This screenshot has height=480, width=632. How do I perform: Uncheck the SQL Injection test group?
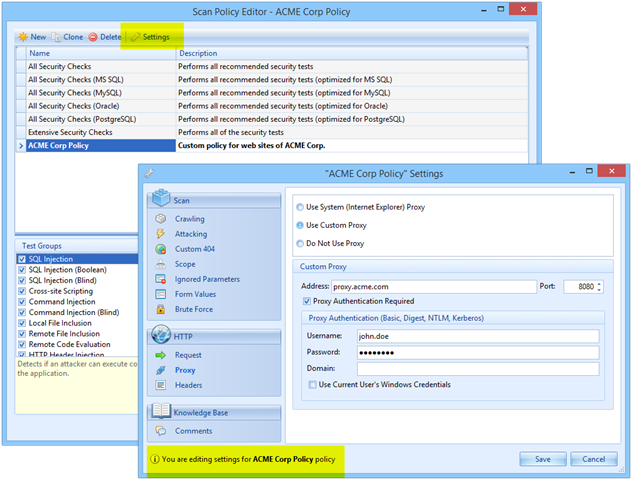point(22,259)
